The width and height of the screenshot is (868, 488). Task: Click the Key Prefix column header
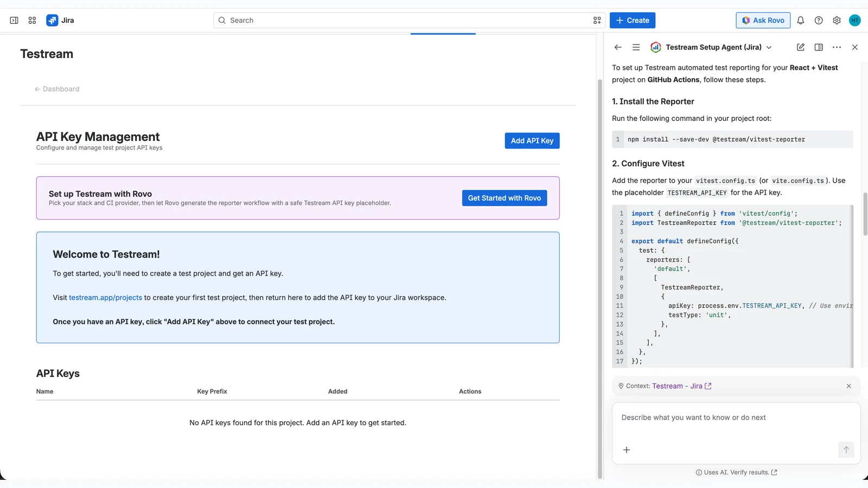pos(212,391)
